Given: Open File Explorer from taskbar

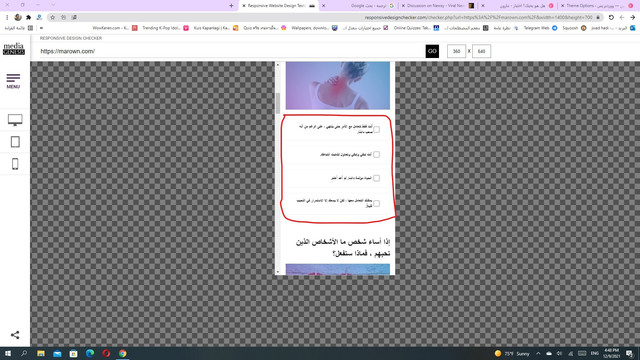Looking at the screenshot, I should tap(41, 353).
